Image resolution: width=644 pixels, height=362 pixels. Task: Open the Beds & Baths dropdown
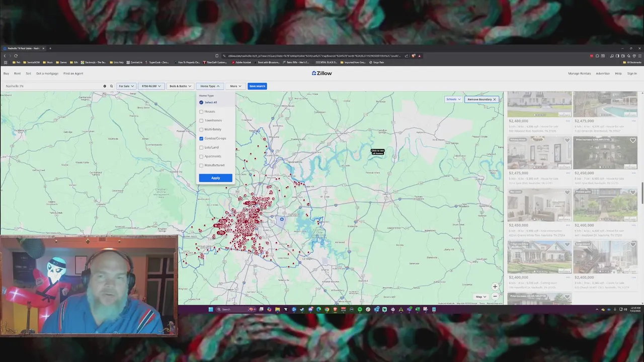180,86
